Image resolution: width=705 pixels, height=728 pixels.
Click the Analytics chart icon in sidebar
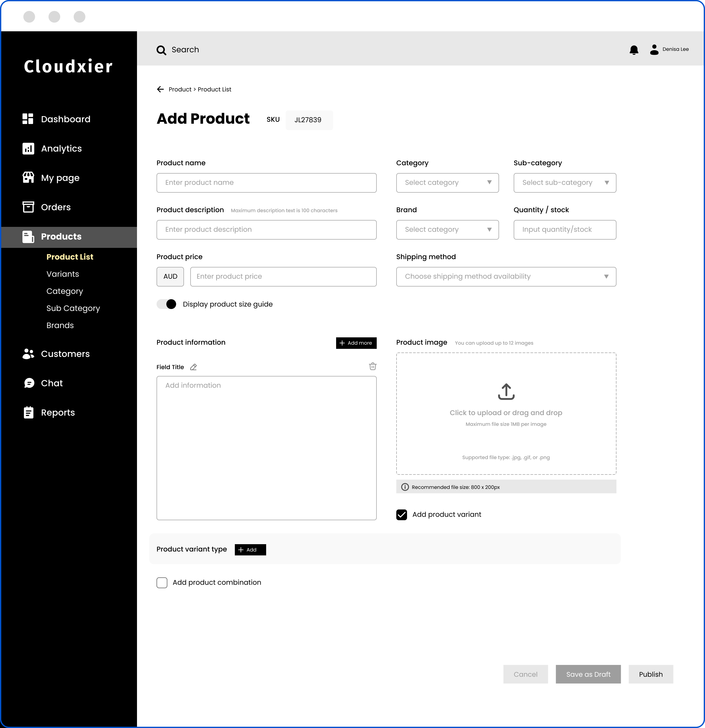(x=28, y=149)
